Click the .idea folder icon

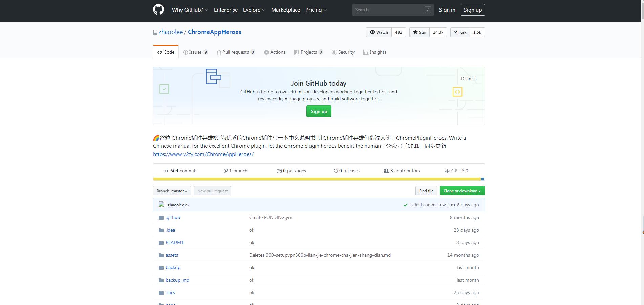161,230
